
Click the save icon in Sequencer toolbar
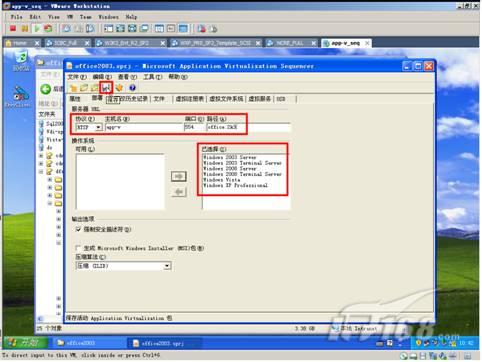(x=106, y=88)
